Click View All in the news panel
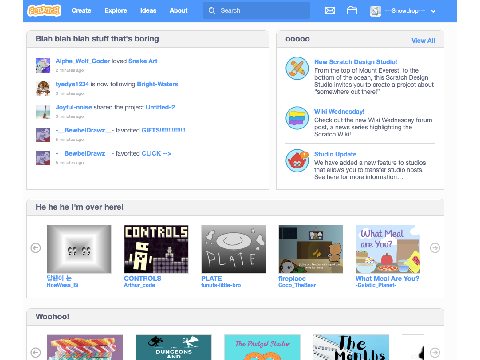Screen dimensions: 480x360 pos(423,40)
